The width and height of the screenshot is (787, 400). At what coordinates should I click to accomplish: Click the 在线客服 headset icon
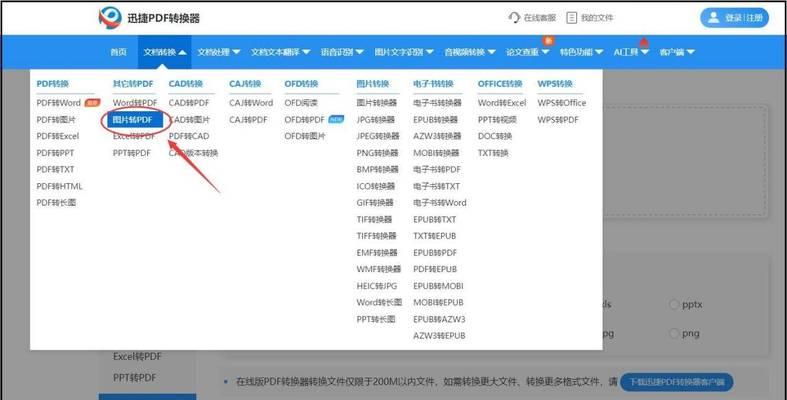(x=514, y=18)
